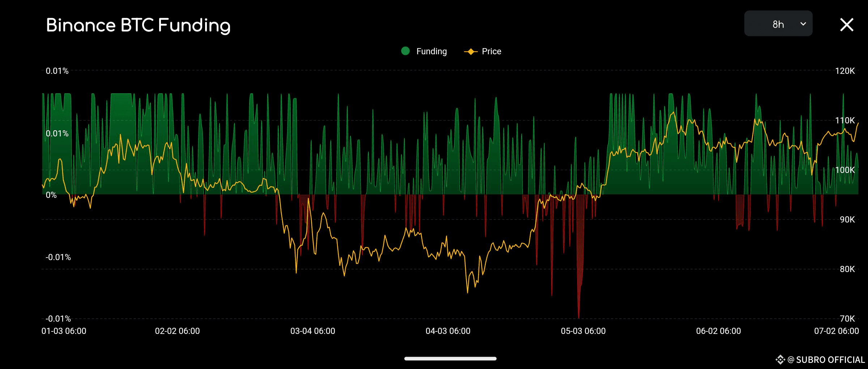This screenshot has width=868, height=369.
Task: Select the 05-03 06:00 date label
Action: (583, 331)
